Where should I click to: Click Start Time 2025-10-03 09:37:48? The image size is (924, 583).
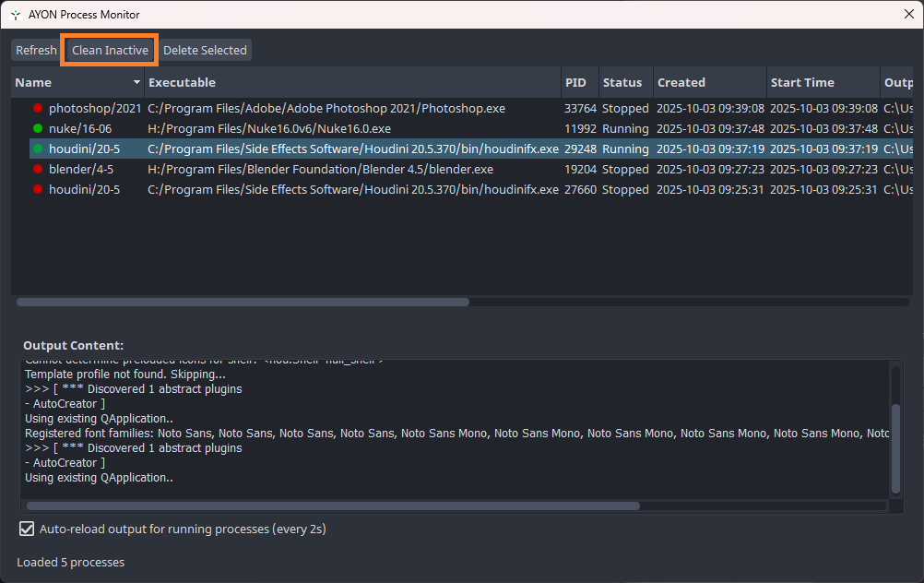click(823, 128)
